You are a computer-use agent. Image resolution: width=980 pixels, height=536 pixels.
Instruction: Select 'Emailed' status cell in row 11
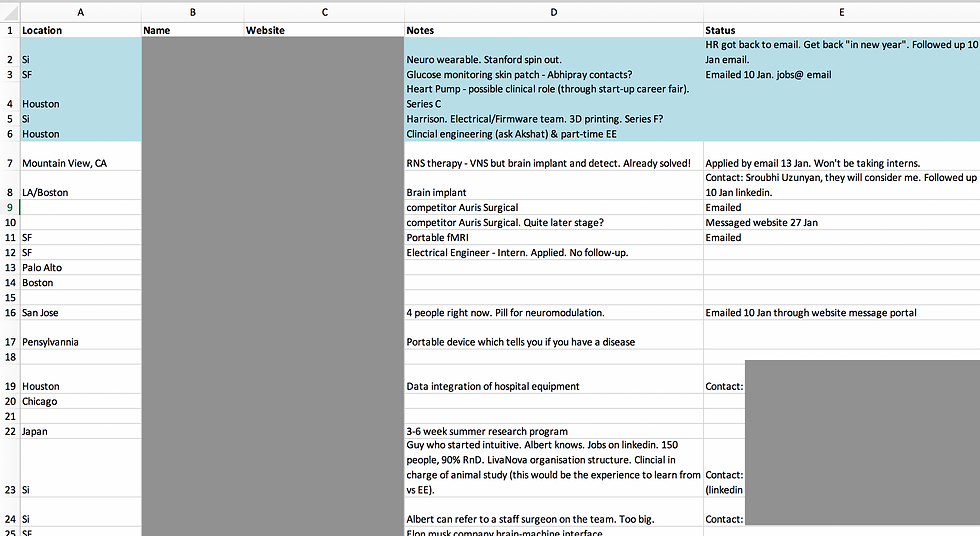pyautogui.click(x=841, y=237)
